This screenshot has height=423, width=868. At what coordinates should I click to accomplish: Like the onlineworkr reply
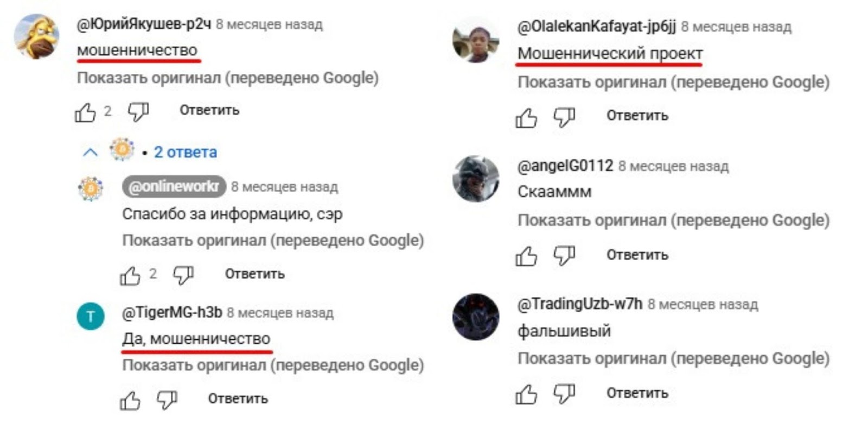click(x=130, y=276)
